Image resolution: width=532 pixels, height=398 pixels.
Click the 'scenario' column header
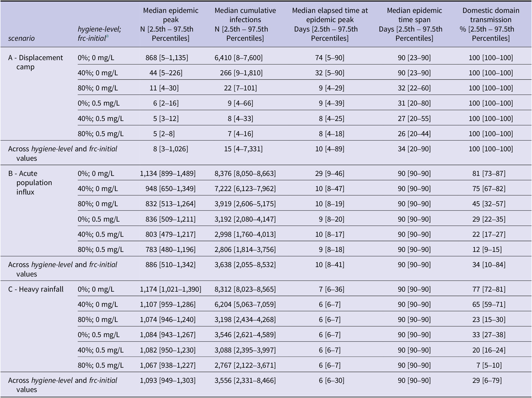coord(21,38)
